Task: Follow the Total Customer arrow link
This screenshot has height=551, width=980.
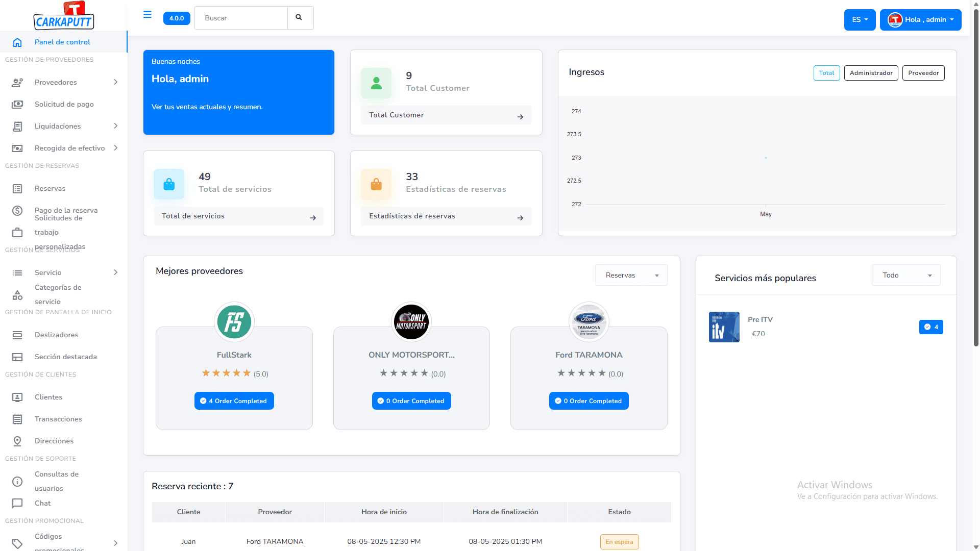Action: click(x=520, y=117)
